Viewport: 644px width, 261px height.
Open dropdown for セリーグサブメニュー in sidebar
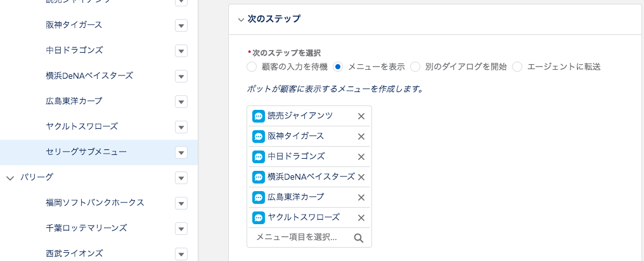point(181,153)
